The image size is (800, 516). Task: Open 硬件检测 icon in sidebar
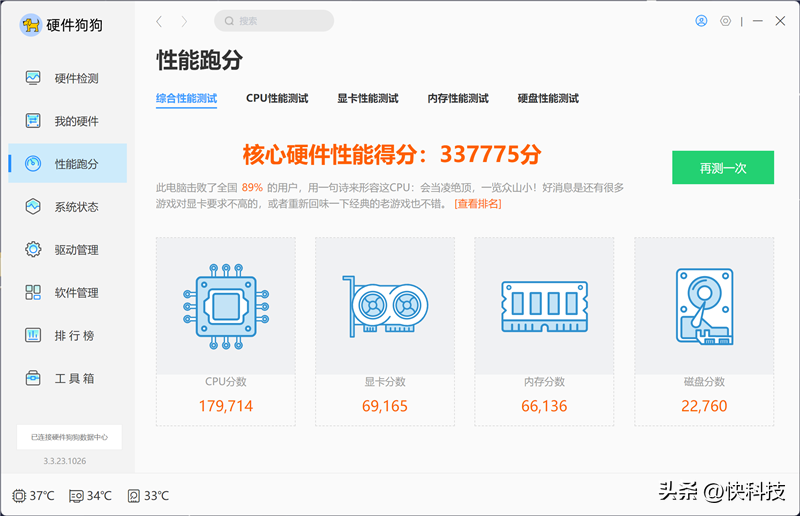click(x=33, y=78)
